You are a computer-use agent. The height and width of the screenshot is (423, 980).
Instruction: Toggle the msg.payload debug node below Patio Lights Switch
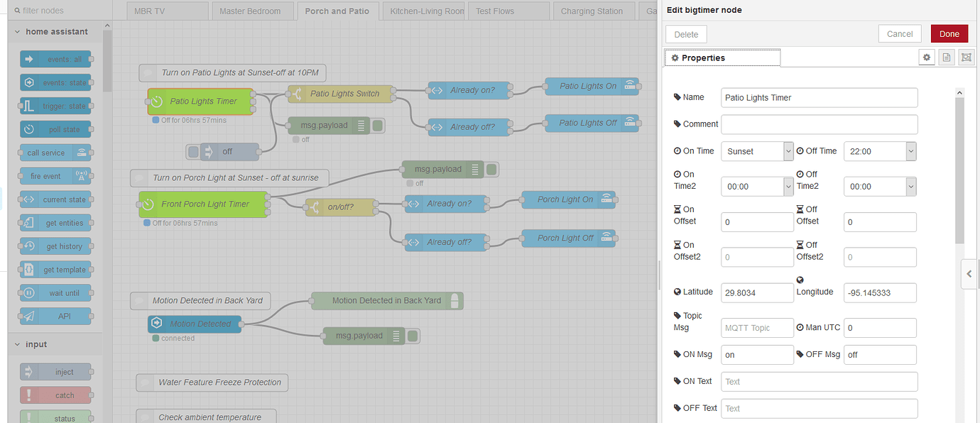click(x=377, y=125)
